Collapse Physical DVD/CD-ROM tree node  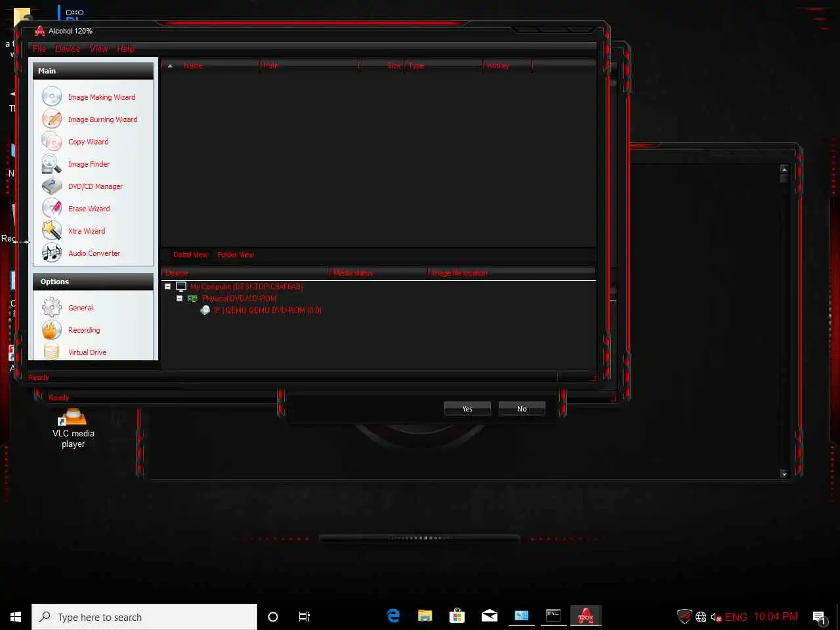point(179,299)
